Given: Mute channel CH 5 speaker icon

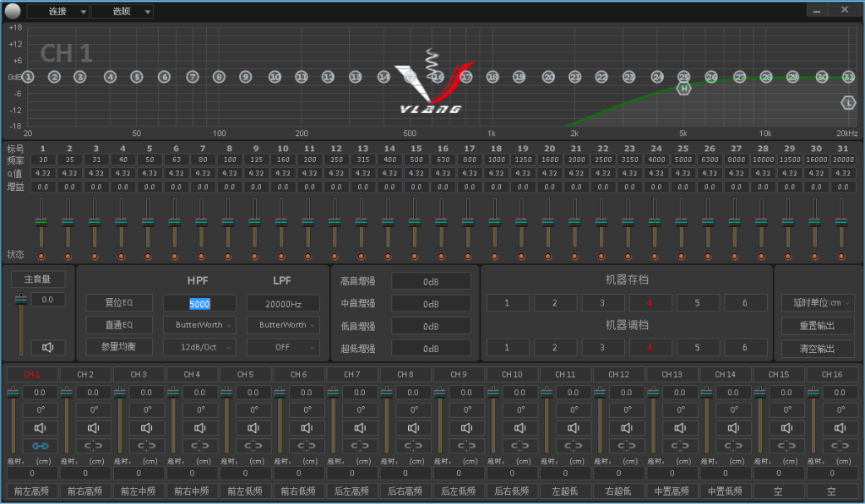Looking at the screenshot, I should (x=253, y=428).
